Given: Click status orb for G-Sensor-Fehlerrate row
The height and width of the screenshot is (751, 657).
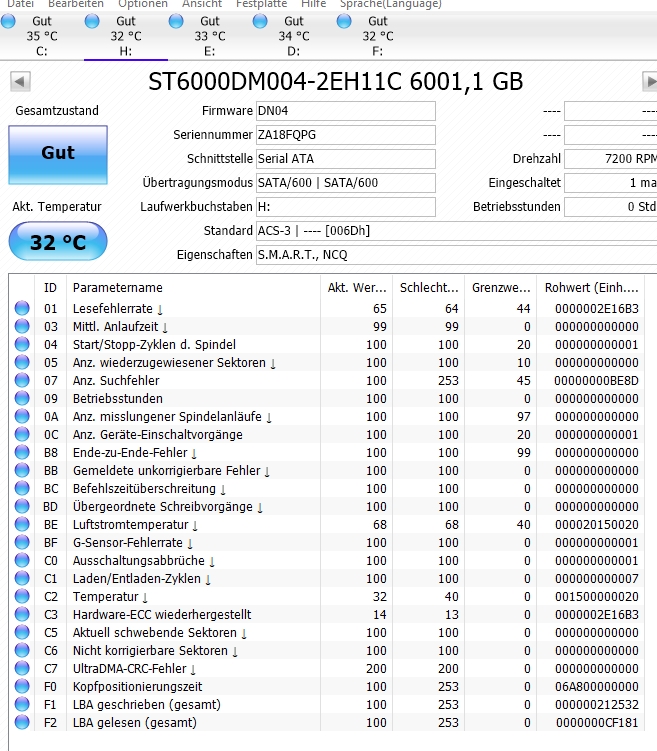Looking at the screenshot, I should tap(22, 542).
